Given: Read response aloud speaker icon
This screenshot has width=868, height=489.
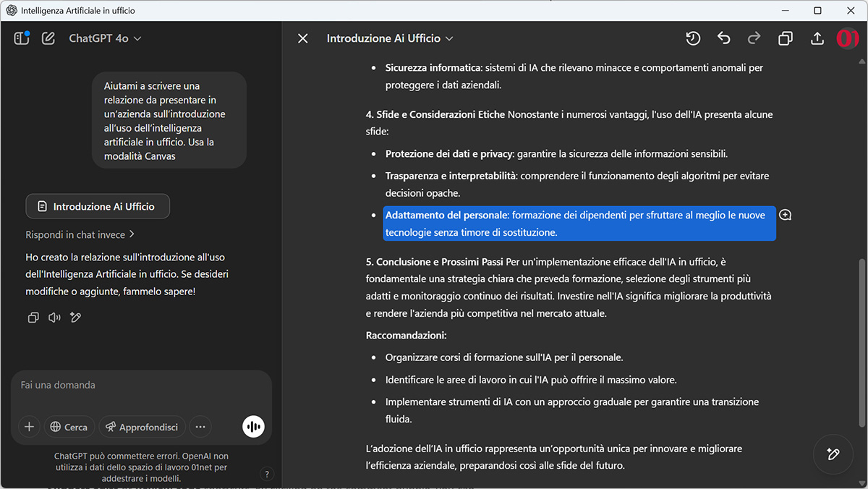Looking at the screenshot, I should 54,318.
